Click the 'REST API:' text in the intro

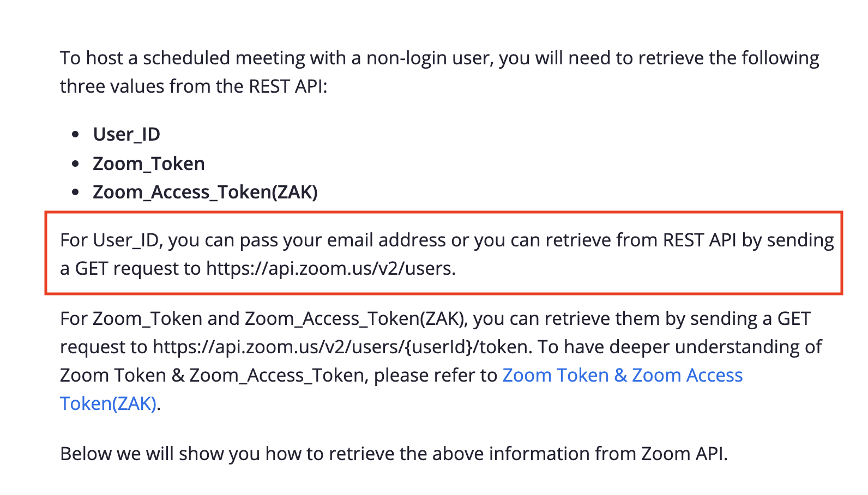click(288, 86)
